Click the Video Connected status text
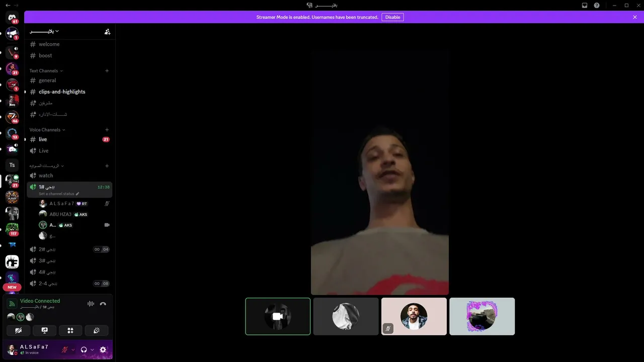Screen dimensions: 644x362 [x=40, y=301]
